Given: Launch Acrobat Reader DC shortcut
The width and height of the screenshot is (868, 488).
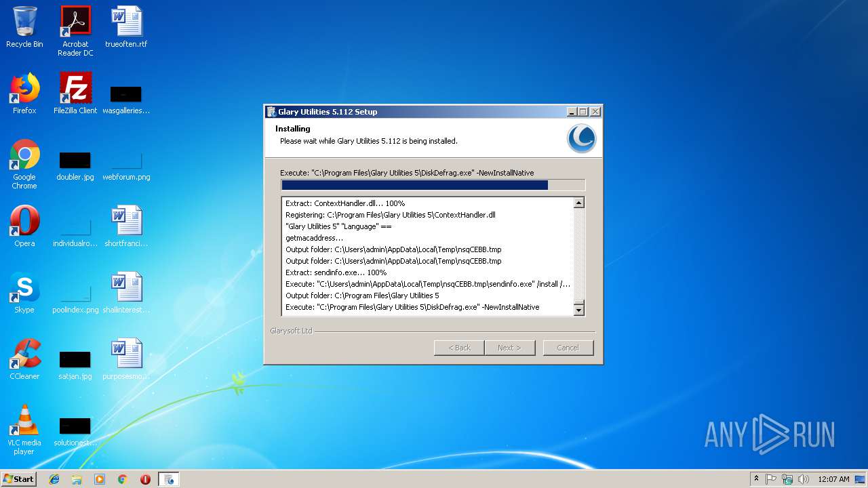Looking at the screenshot, I should pyautogui.click(x=75, y=30).
